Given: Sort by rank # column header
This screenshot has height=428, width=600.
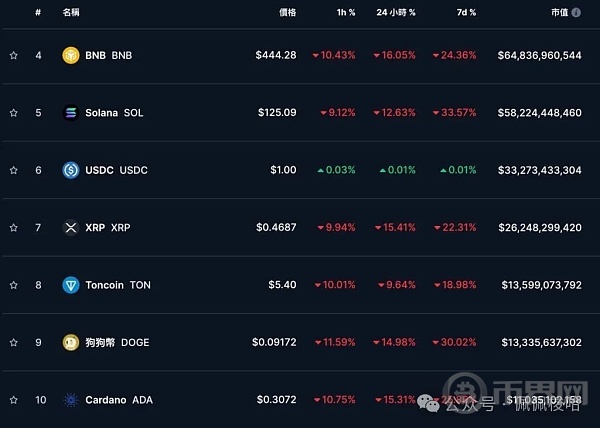Looking at the screenshot, I should (x=38, y=13).
